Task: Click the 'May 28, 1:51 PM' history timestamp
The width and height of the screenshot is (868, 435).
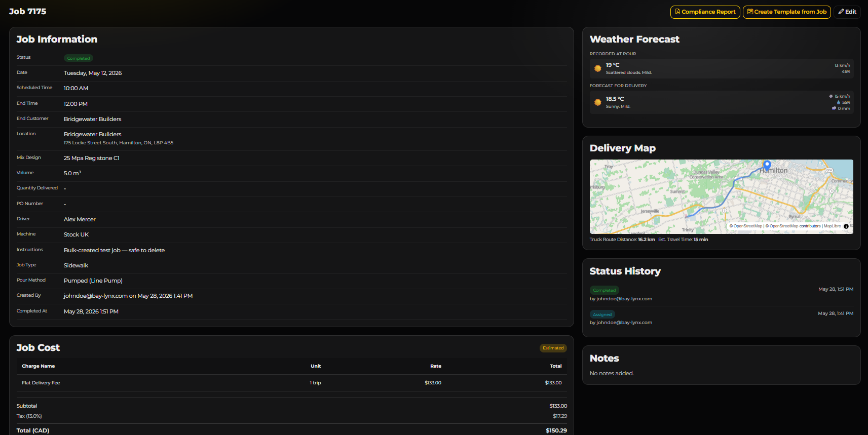Action: (x=836, y=289)
